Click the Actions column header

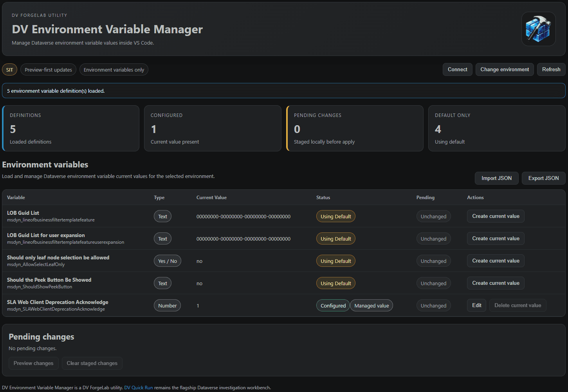click(x=475, y=198)
